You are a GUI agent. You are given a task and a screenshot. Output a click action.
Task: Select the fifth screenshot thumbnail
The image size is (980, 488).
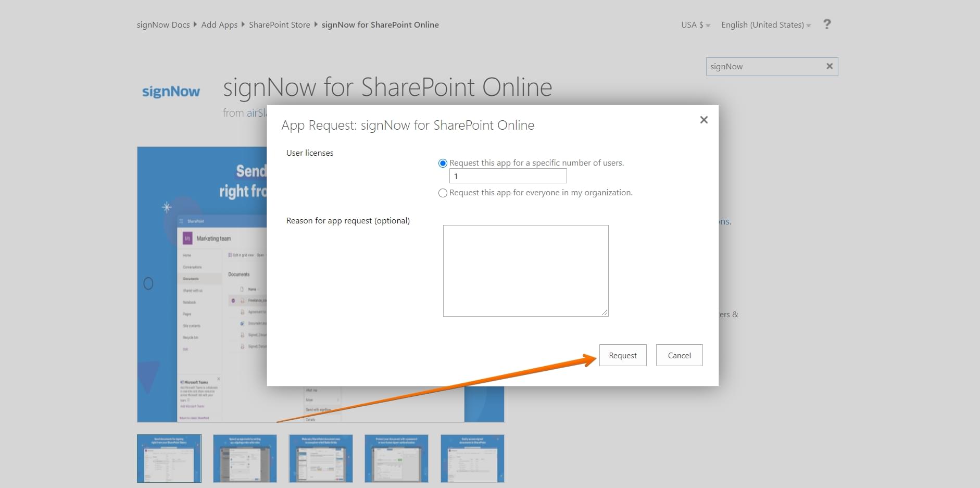point(473,458)
